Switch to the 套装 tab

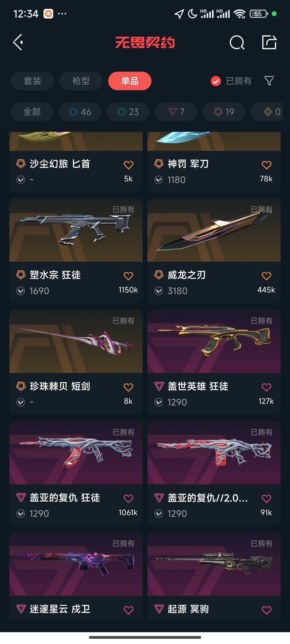[x=32, y=81]
